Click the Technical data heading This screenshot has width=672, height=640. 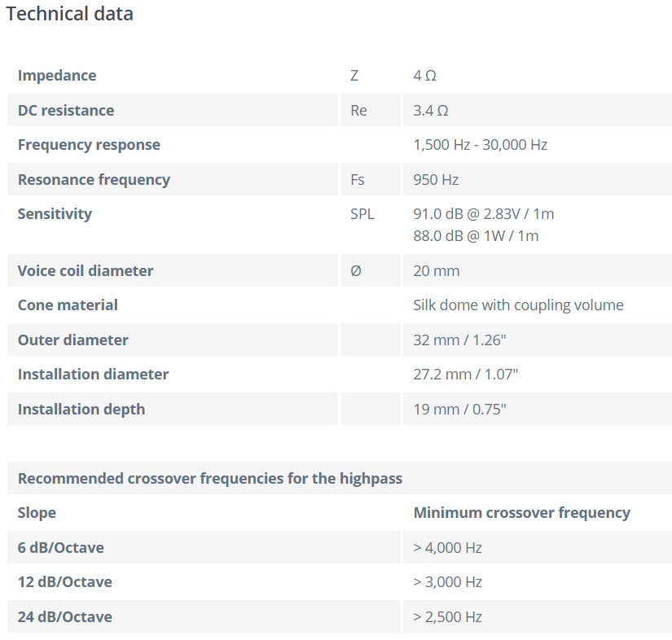(x=69, y=14)
